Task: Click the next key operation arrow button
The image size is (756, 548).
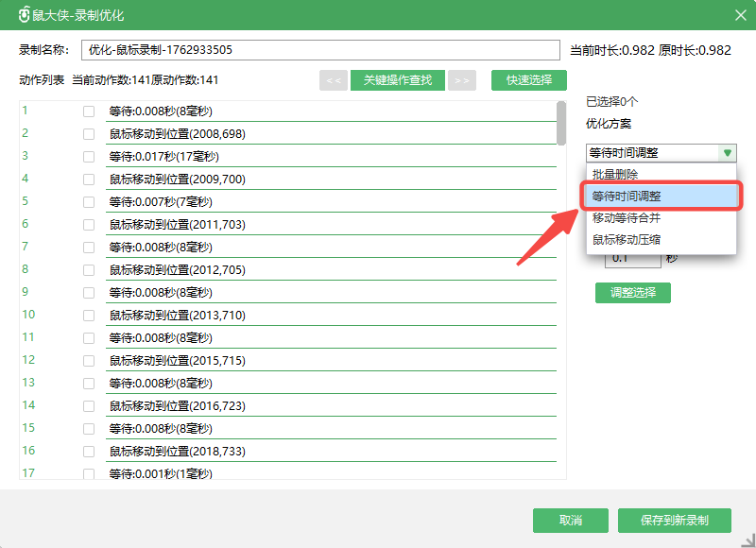Action: 461,80
